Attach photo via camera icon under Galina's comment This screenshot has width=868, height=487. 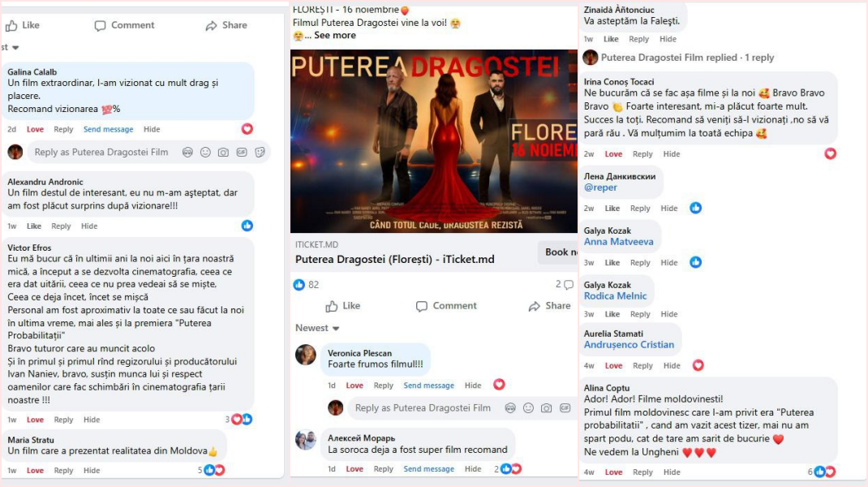point(223,152)
